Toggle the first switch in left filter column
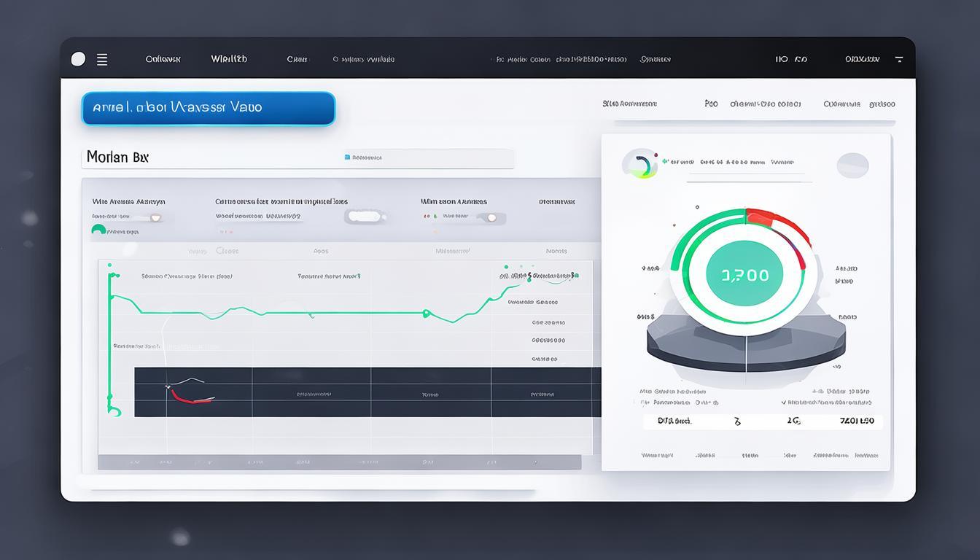The height and width of the screenshot is (560, 980). click(154, 217)
